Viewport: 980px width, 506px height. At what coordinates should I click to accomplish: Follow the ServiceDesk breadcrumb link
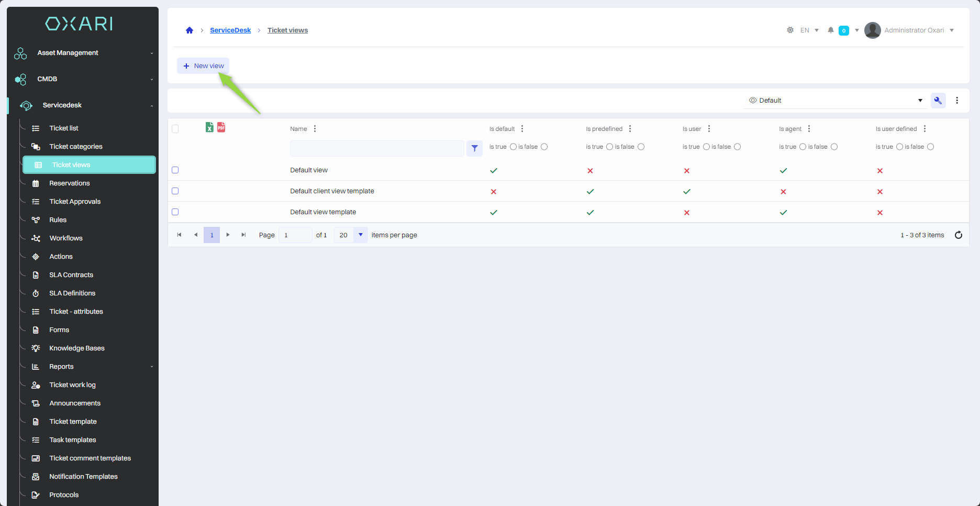(x=230, y=30)
